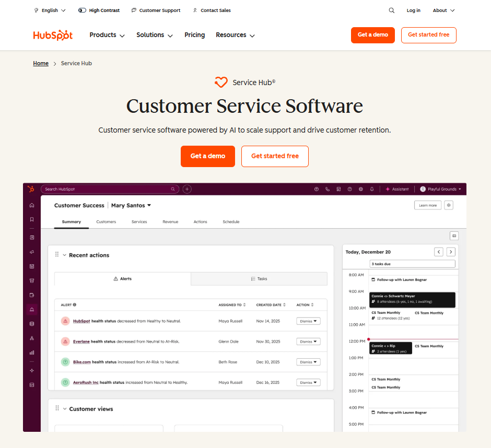Click the hero Get started free button

point(275,156)
